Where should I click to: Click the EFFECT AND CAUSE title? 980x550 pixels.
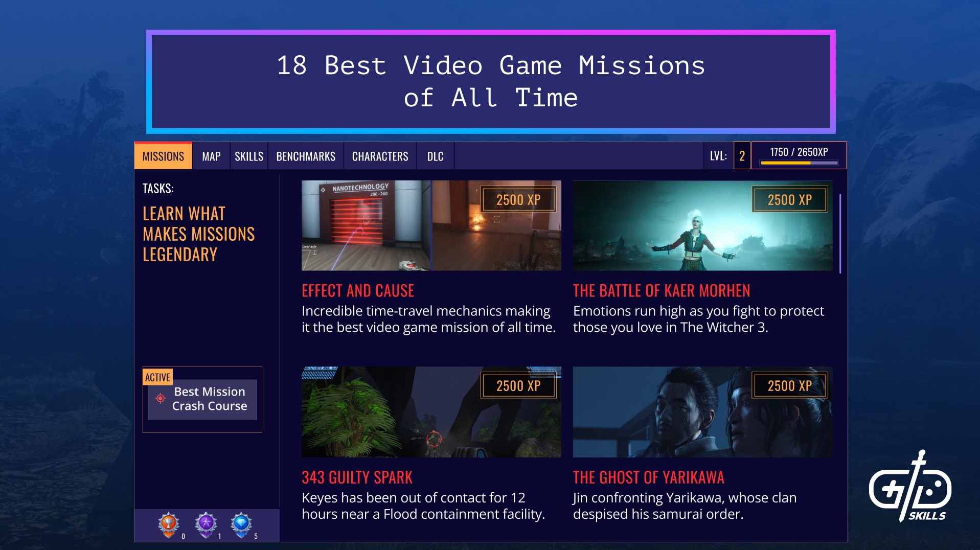pos(358,291)
